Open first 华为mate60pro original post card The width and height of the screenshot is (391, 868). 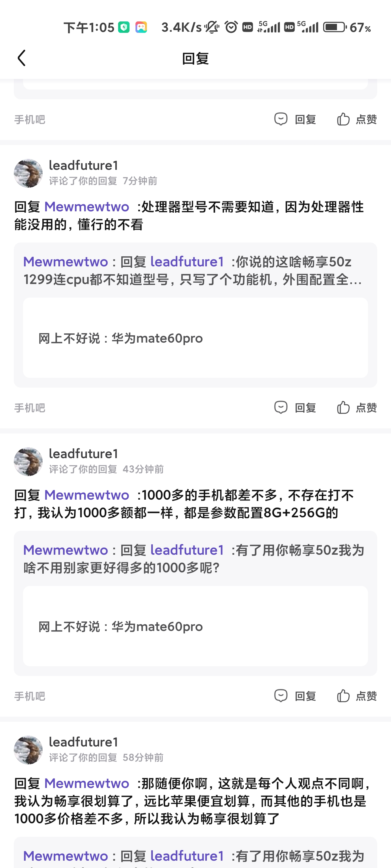tap(195, 338)
